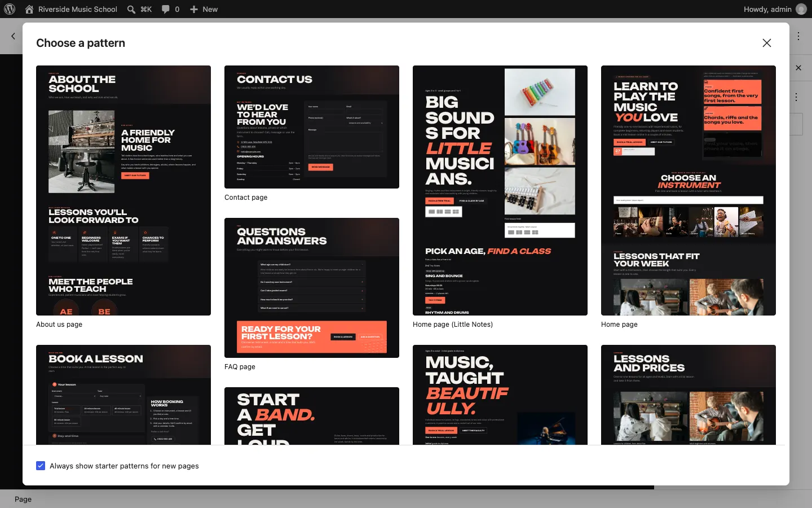Image resolution: width=812 pixels, height=508 pixels.
Task: Untick Always show starter patterns for new pages
Action: (x=41, y=466)
